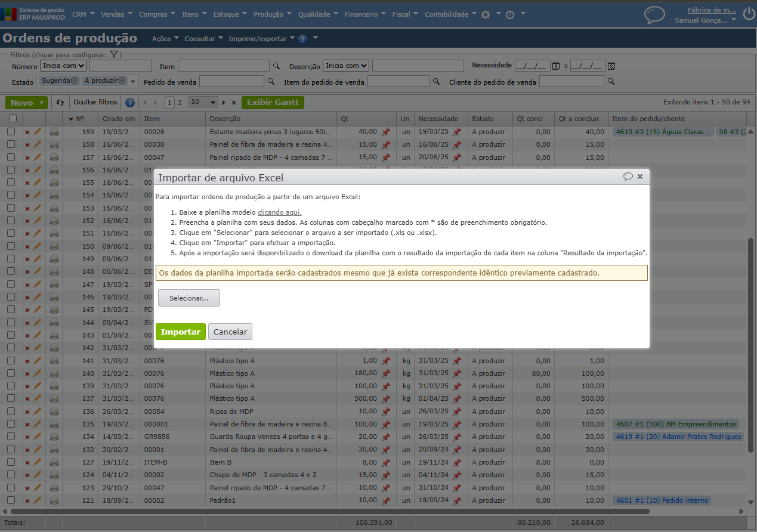Close the Importar de arquivo Excel dialog
This screenshot has width=757, height=532.
coord(640,177)
